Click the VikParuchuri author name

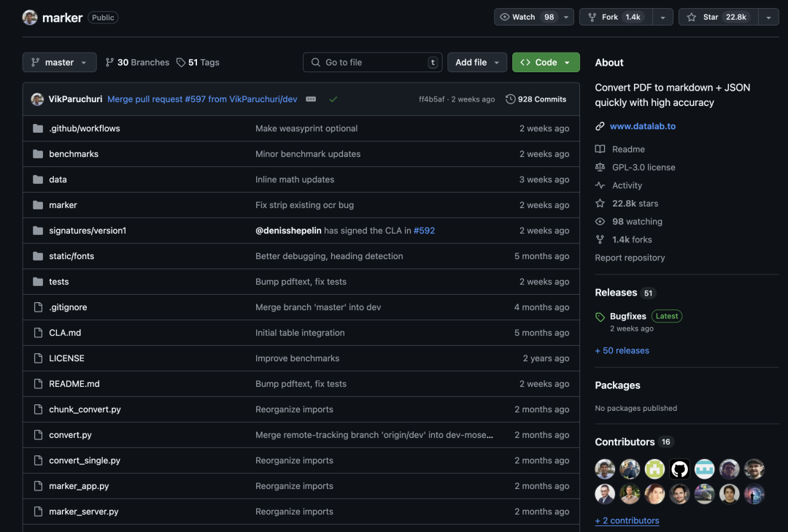(x=75, y=99)
